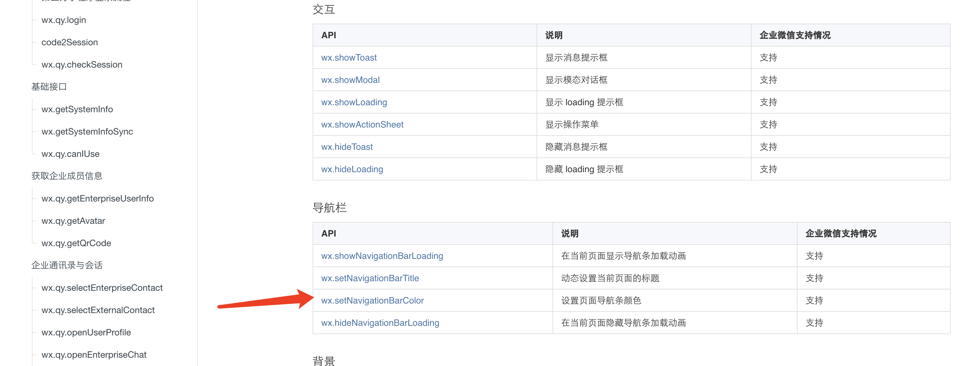Select wx.qy.login in the sidebar
Viewport: 980px width, 366px height.
pyautogui.click(x=63, y=20)
